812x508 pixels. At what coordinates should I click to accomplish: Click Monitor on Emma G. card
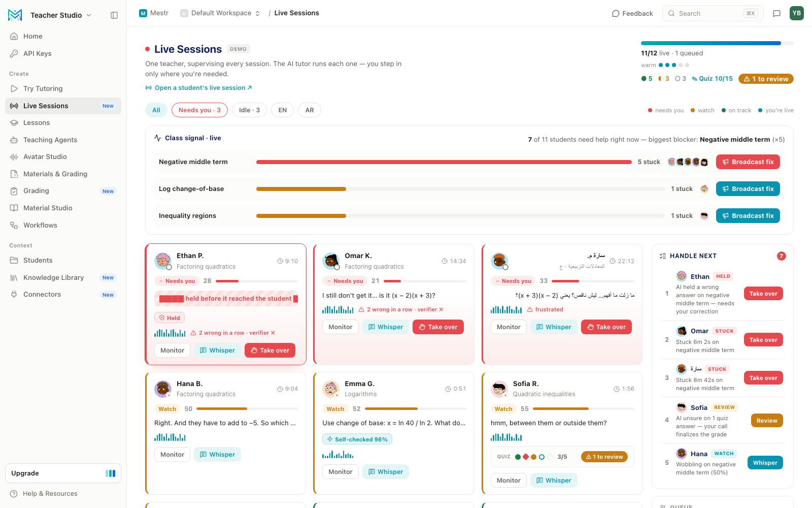coord(341,472)
